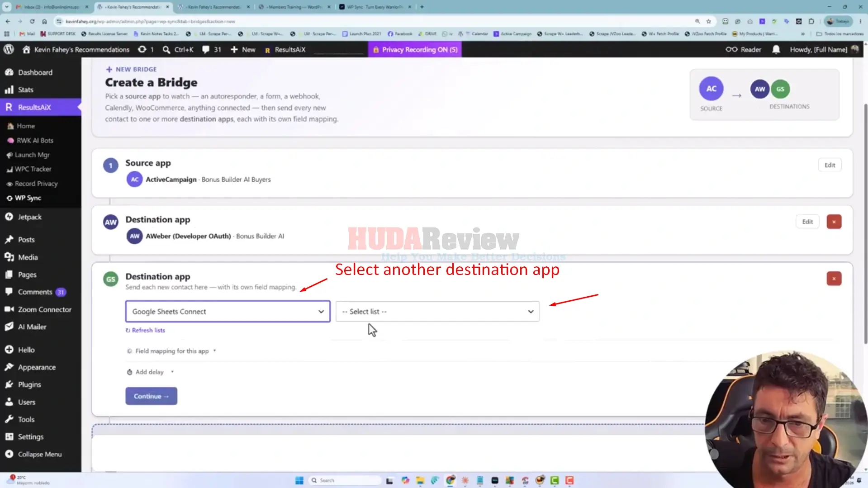The image size is (868, 488).
Task: Click the Windows taskbar weather widget
Action: [x=27, y=480]
